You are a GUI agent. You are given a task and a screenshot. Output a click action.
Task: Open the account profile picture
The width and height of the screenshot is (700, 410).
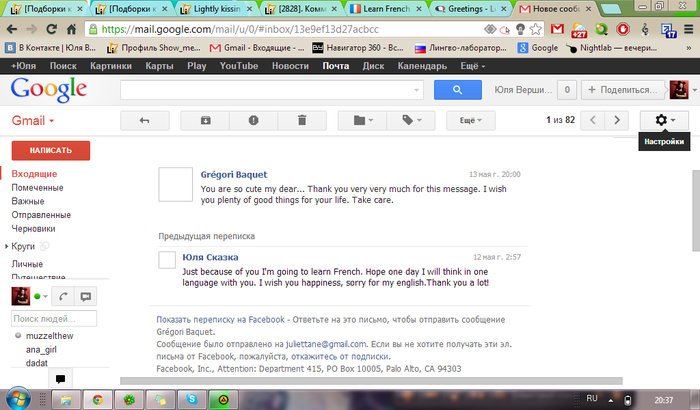[679, 90]
